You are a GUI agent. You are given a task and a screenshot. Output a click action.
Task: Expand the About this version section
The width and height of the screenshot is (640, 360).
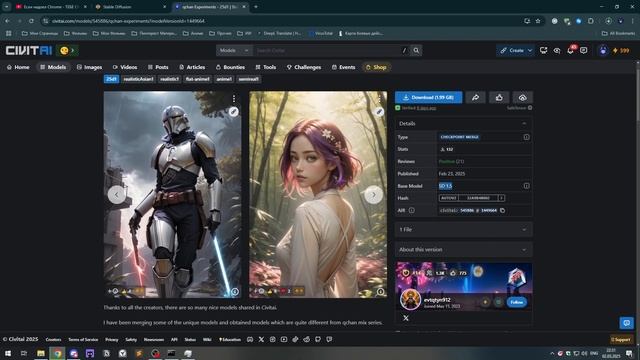(463, 249)
